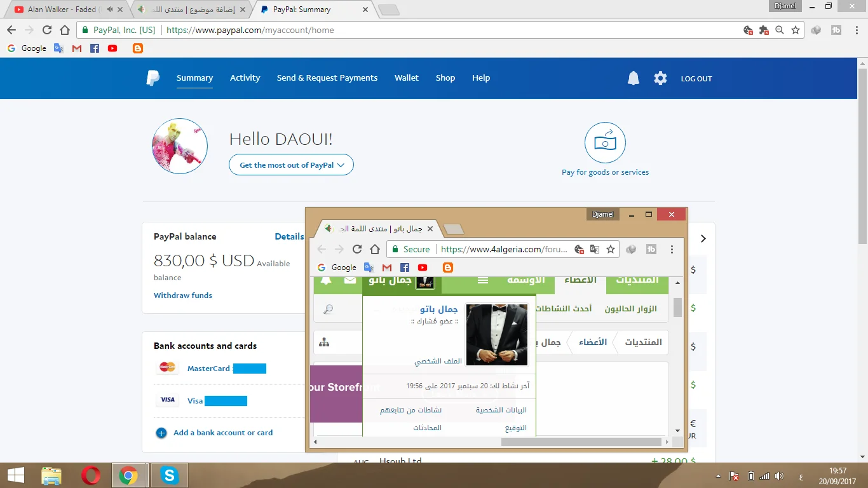Go to Wallet in PayPal navigation

pyautogui.click(x=406, y=78)
